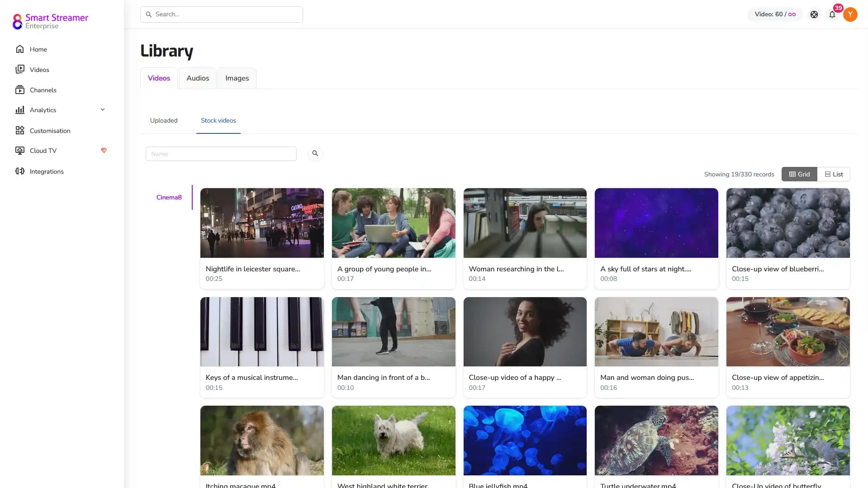Switch library display to List view
This screenshot has height=488, width=868.
coord(834,174)
